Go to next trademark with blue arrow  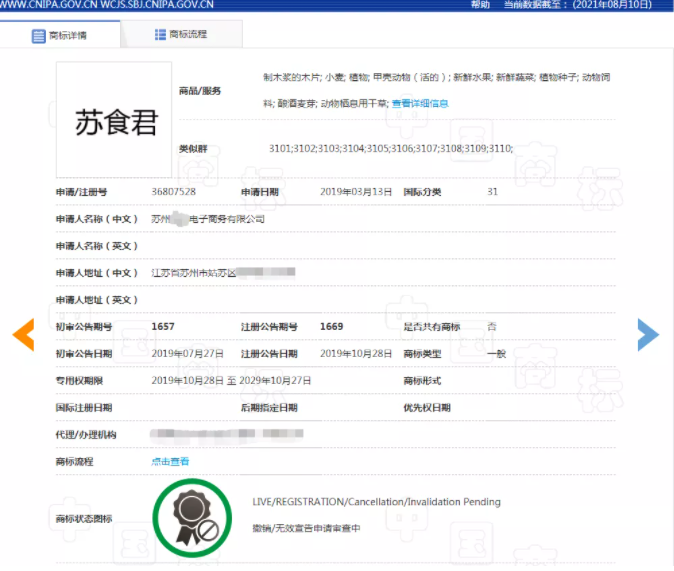pyautogui.click(x=648, y=334)
